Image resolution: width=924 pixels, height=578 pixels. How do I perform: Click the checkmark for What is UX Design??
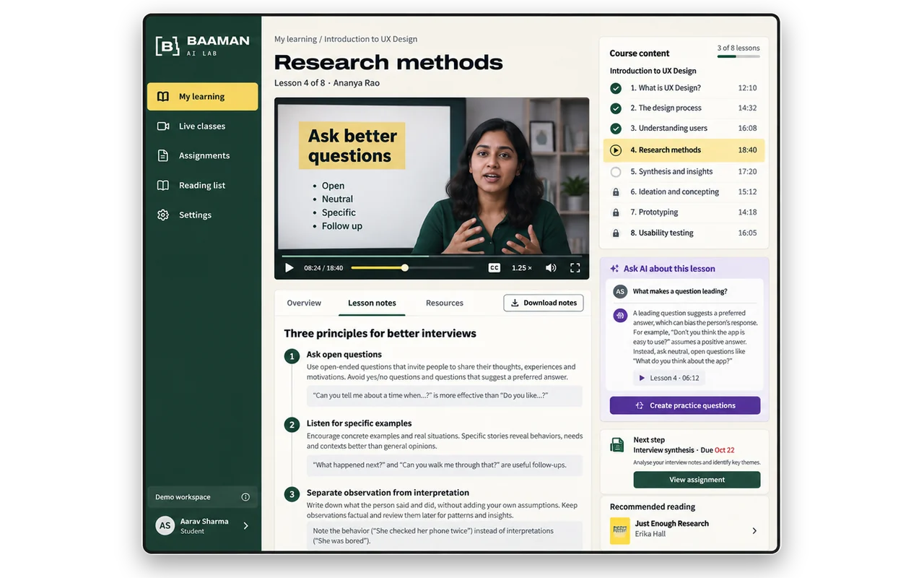616,88
